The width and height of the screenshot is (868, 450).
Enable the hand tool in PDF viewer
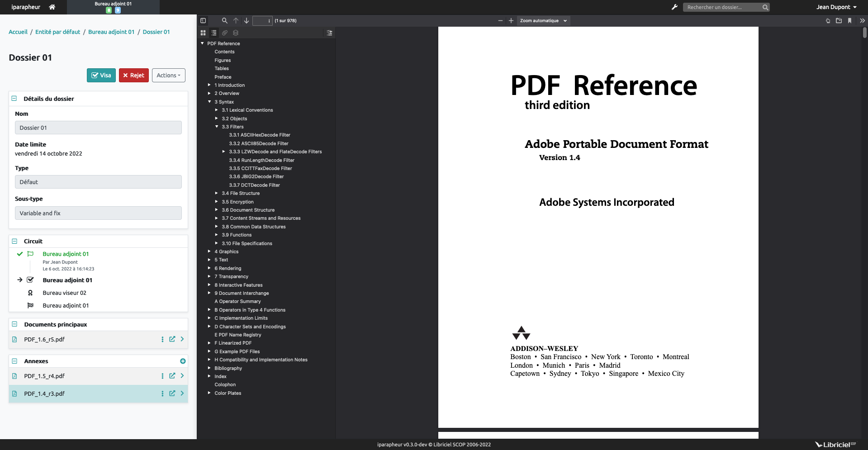point(828,20)
